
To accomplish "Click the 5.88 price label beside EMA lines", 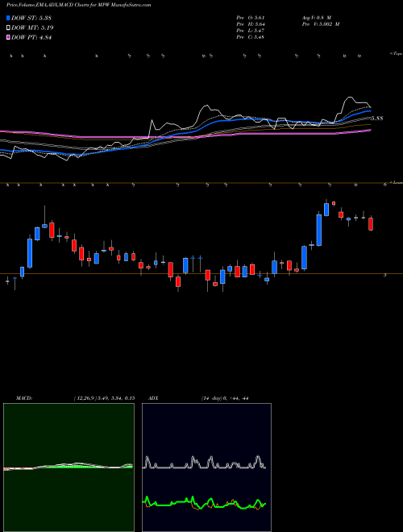I will point(377,118).
